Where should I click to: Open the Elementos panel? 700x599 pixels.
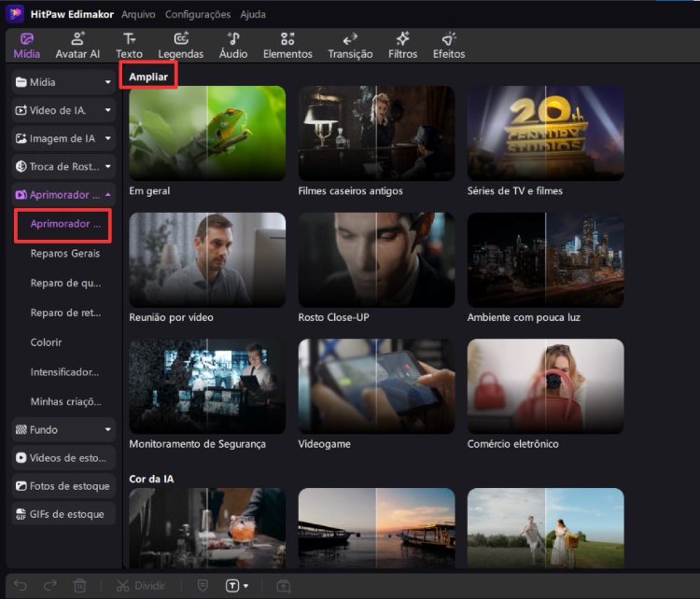pos(287,45)
